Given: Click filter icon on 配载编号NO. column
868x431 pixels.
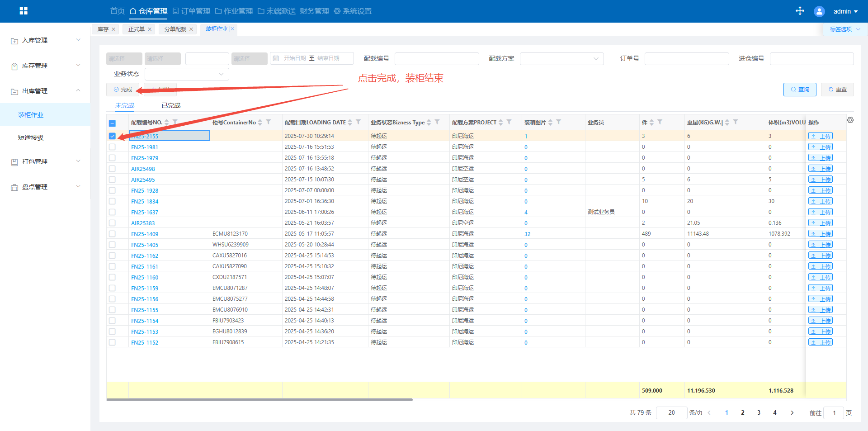Looking at the screenshot, I should (x=175, y=122).
